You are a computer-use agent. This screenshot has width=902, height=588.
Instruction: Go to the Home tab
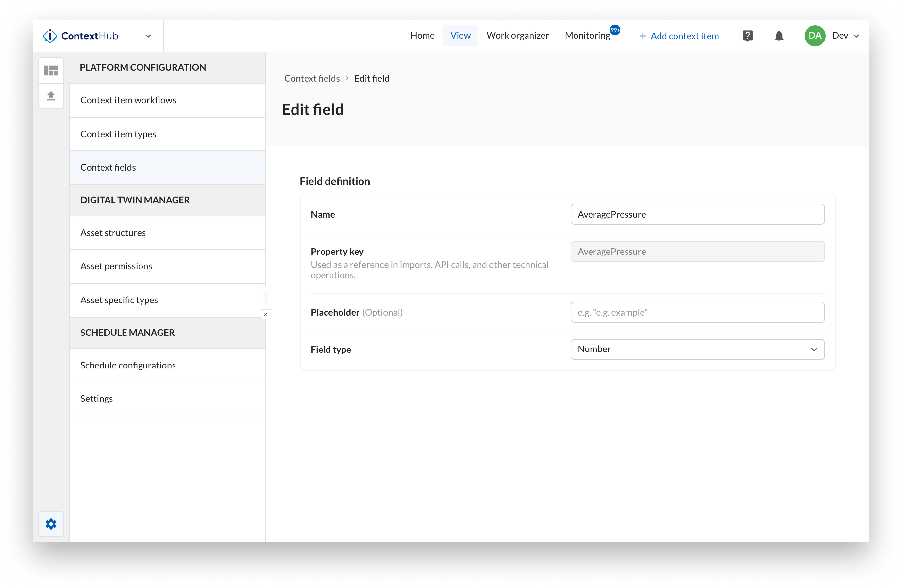[422, 36]
